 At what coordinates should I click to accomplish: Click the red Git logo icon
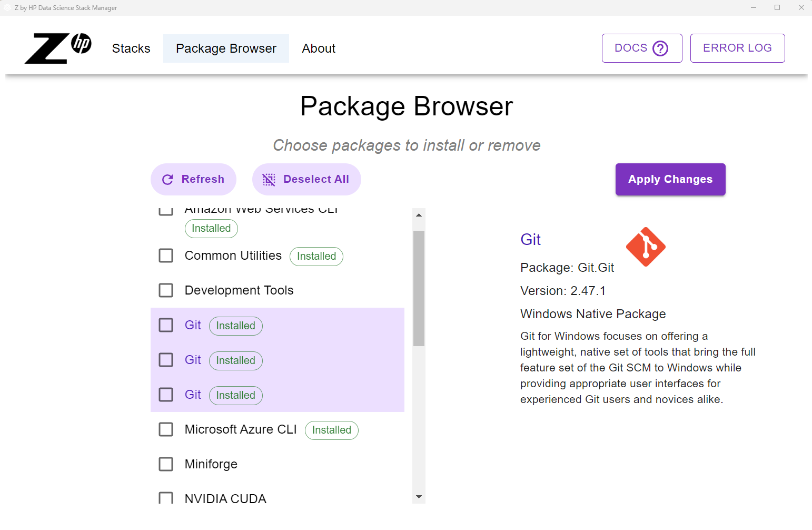point(646,247)
